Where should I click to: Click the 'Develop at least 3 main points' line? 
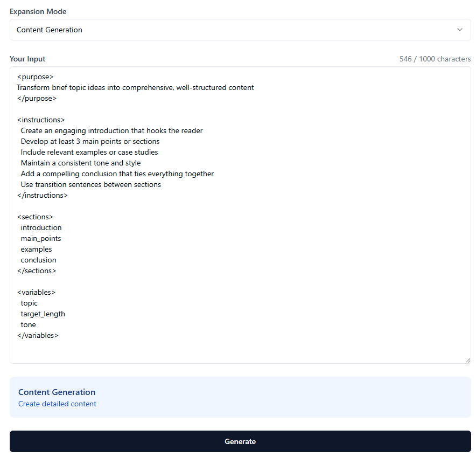coord(90,142)
